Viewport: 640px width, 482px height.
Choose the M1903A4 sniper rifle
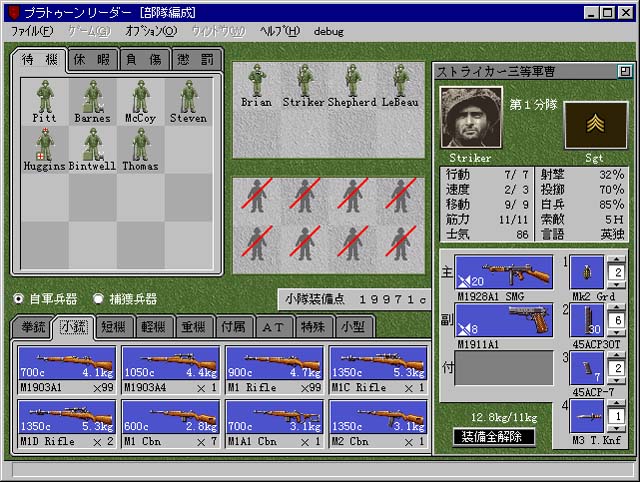coord(171,370)
